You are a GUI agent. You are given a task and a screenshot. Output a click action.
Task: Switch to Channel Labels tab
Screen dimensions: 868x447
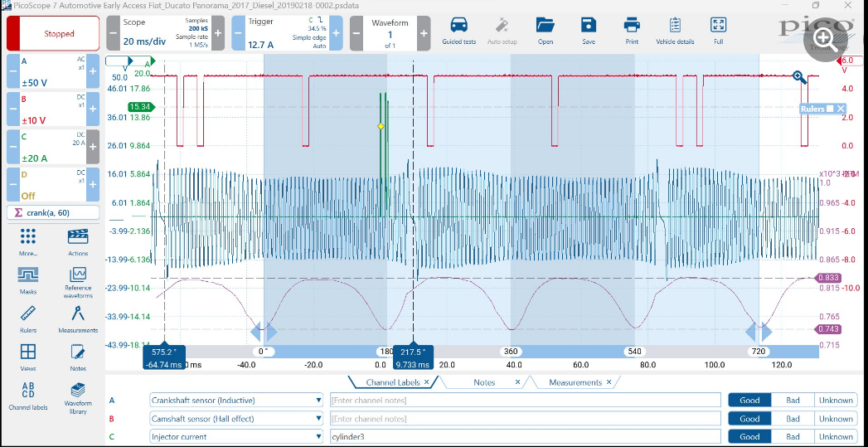tap(394, 382)
